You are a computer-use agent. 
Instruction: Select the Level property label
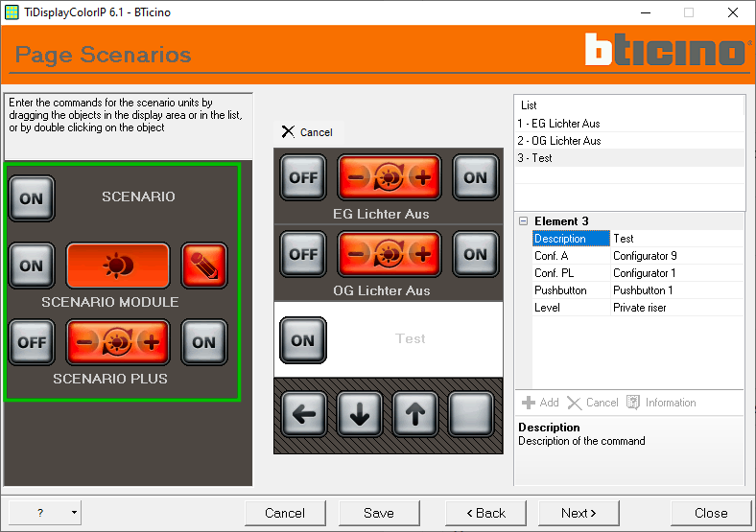[x=572, y=308]
